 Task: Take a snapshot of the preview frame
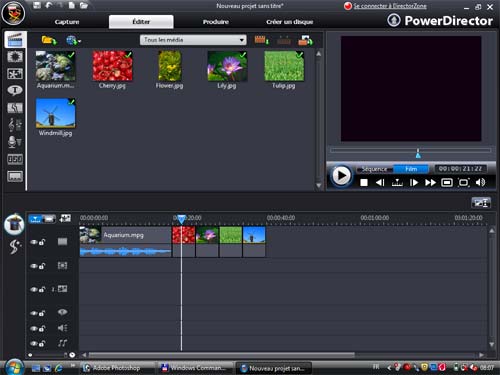(447, 182)
